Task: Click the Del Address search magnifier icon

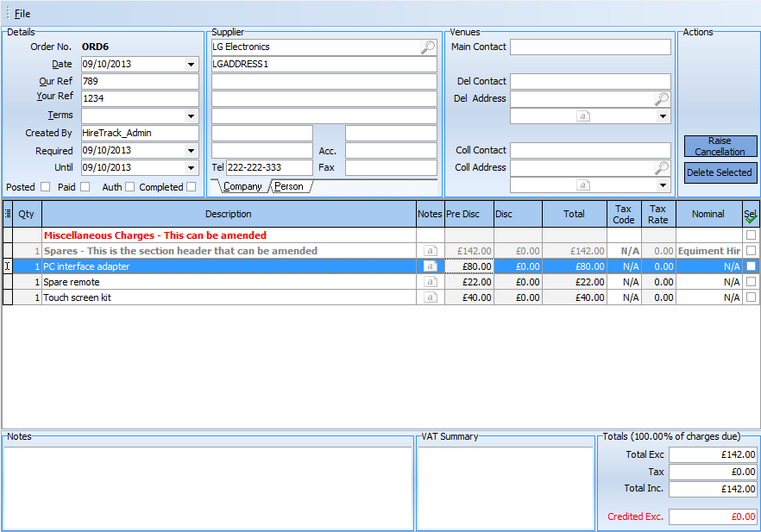Action: [x=662, y=99]
